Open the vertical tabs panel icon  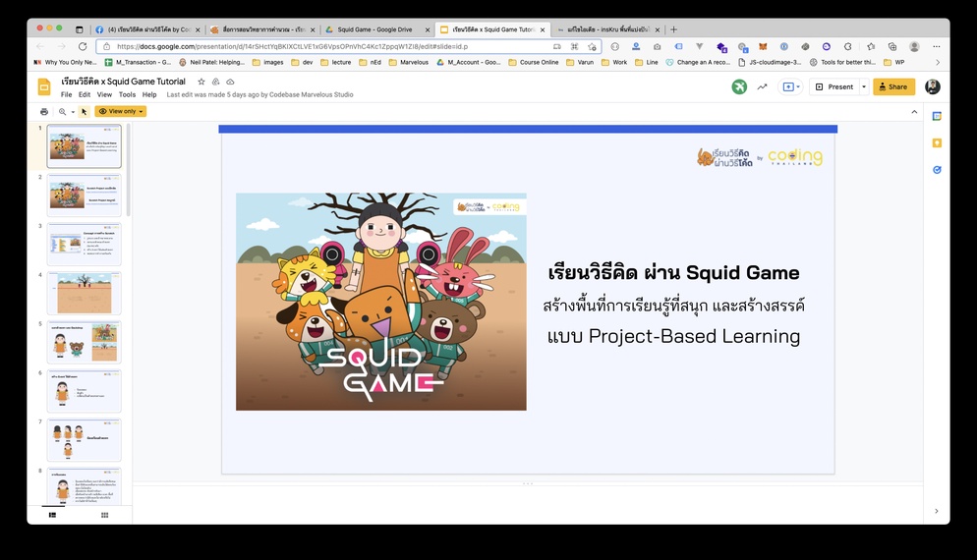[80, 29]
